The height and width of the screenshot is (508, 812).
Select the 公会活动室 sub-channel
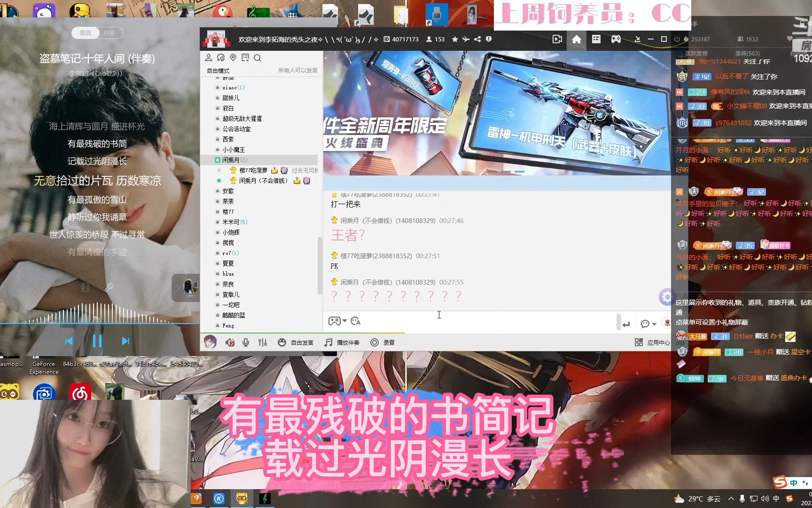click(x=236, y=129)
